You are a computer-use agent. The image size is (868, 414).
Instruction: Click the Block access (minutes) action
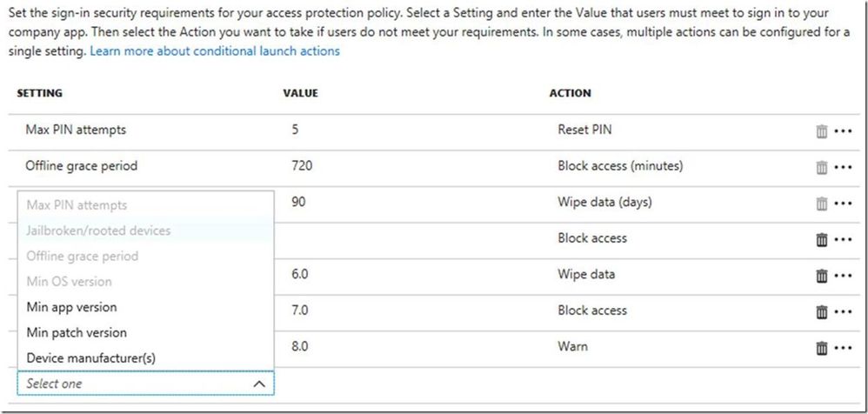pyautogui.click(x=620, y=166)
